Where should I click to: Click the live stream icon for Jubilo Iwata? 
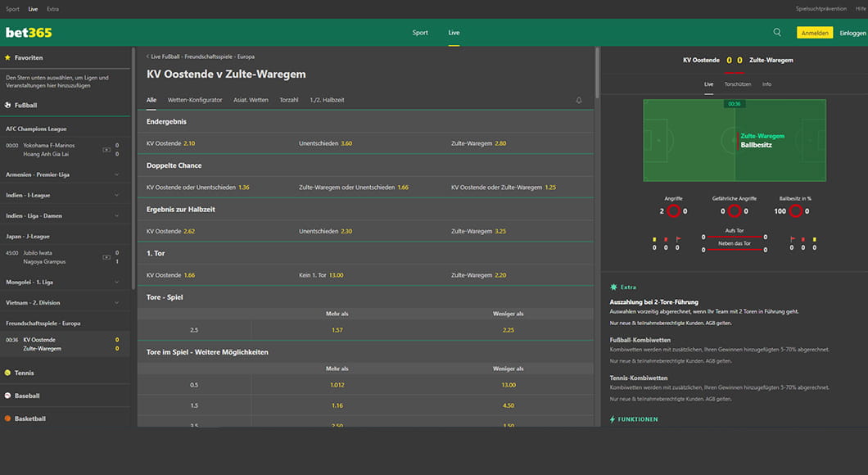[106, 257]
